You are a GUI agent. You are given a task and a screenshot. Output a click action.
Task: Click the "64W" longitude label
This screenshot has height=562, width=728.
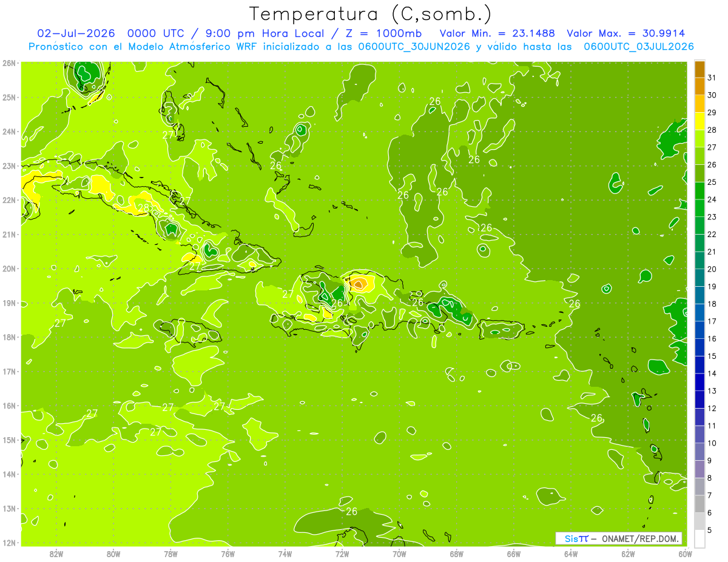571,554
